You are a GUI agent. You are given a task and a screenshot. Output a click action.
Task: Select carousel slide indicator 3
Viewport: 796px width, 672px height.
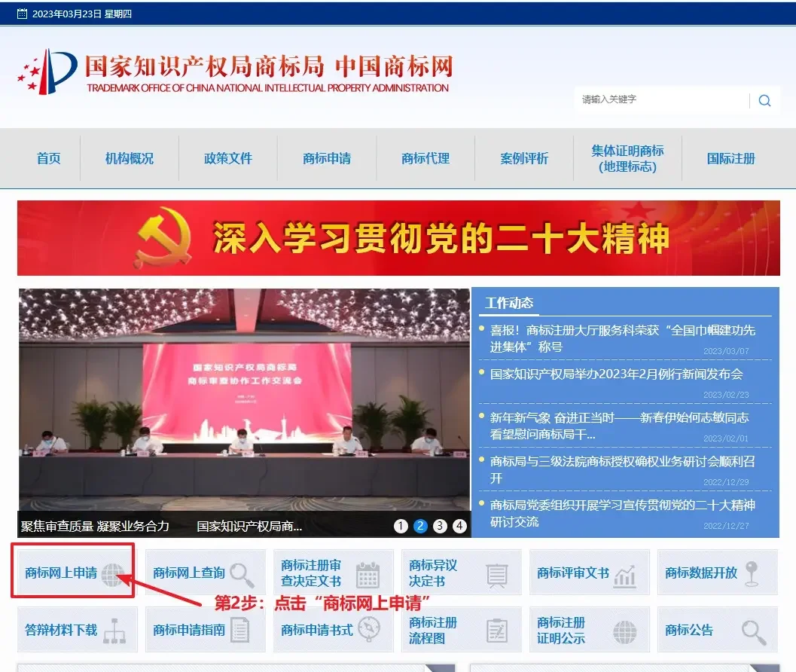tap(440, 526)
